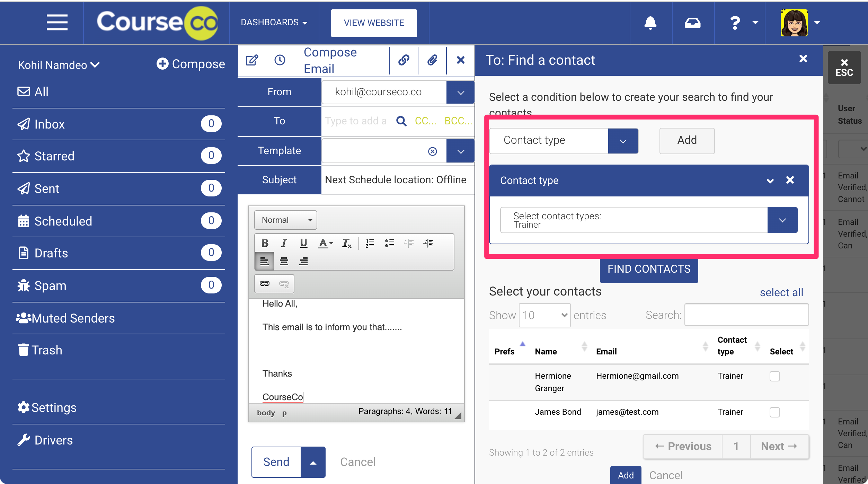Tick the checkbox for Hermione Granger

[774, 376]
